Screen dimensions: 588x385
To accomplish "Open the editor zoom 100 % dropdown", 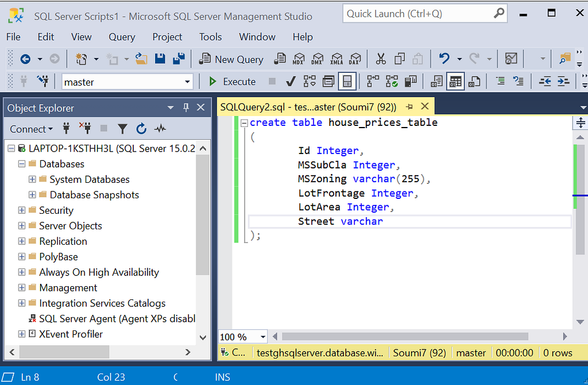I will click(x=263, y=337).
